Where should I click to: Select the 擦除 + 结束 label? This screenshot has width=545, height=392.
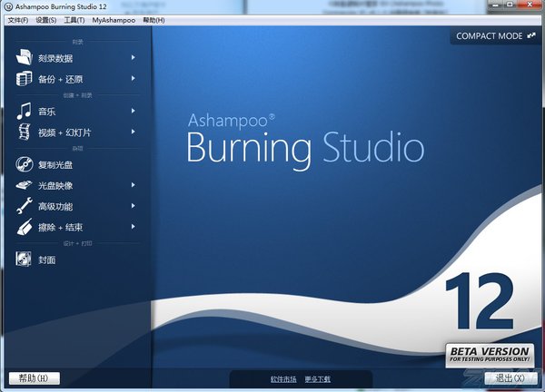[x=61, y=228]
